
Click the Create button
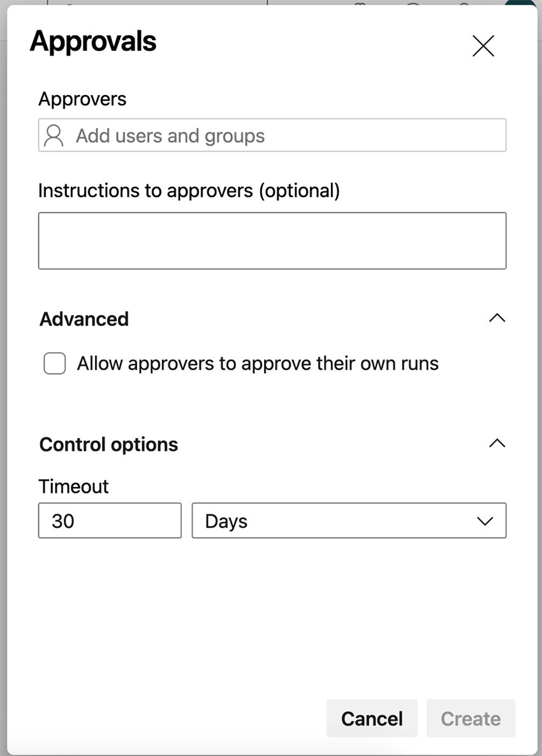(471, 718)
